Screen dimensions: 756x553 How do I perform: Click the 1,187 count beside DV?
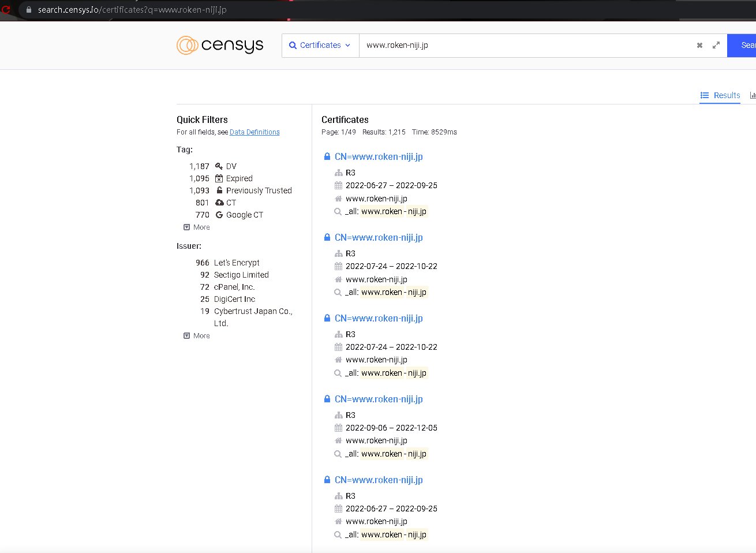pos(199,166)
